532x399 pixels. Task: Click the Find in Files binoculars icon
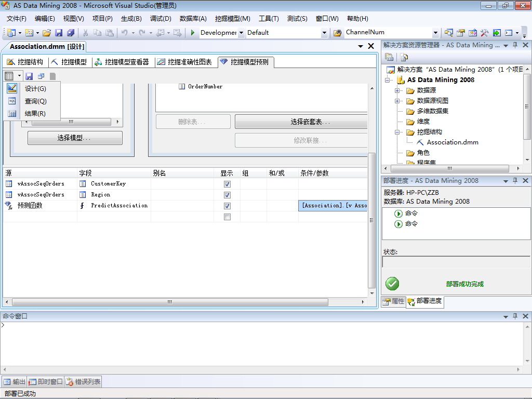click(337, 33)
